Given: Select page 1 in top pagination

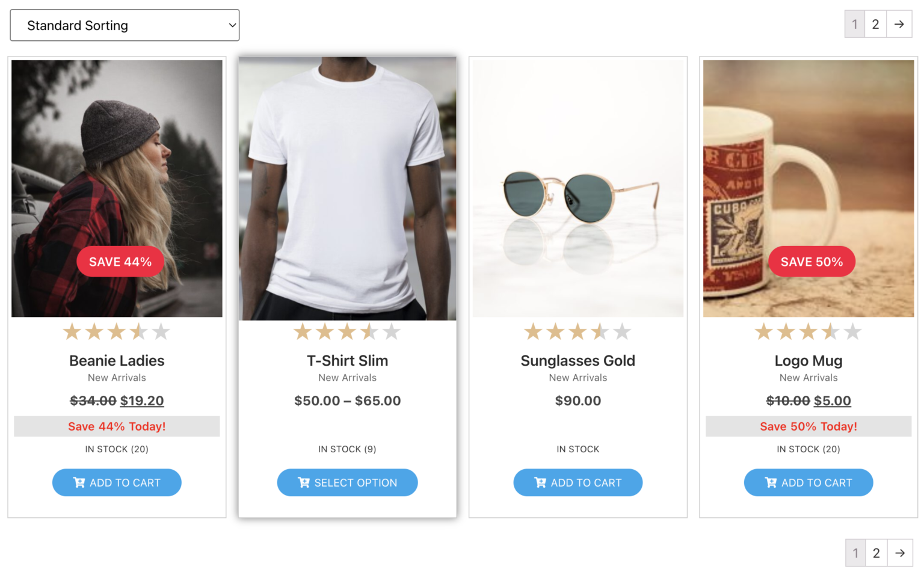Looking at the screenshot, I should (855, 25).
